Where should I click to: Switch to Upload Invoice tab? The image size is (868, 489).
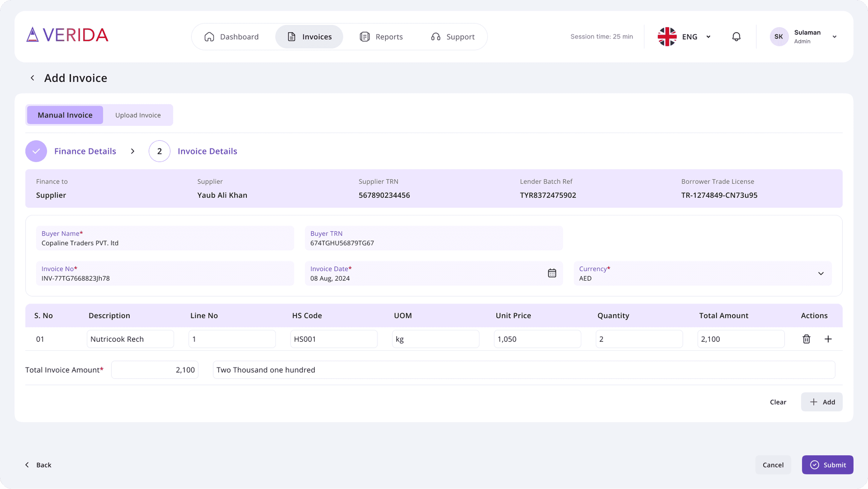point(138,115)
